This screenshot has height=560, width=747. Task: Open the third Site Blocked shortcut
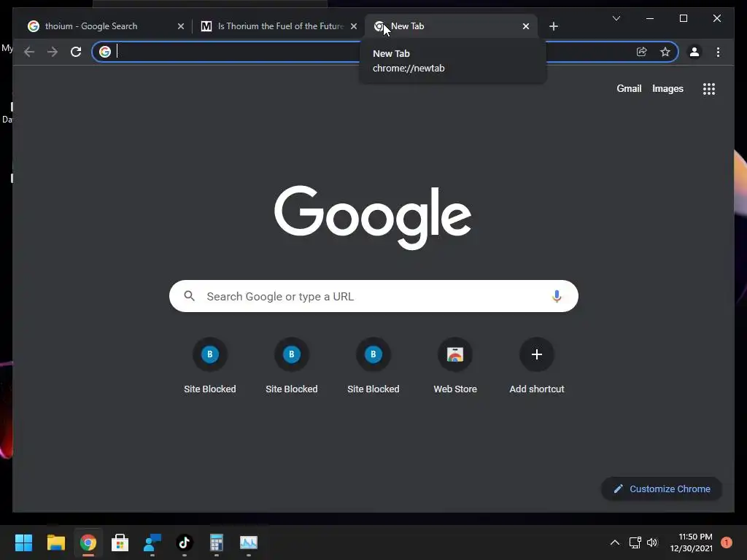point(373,366)
